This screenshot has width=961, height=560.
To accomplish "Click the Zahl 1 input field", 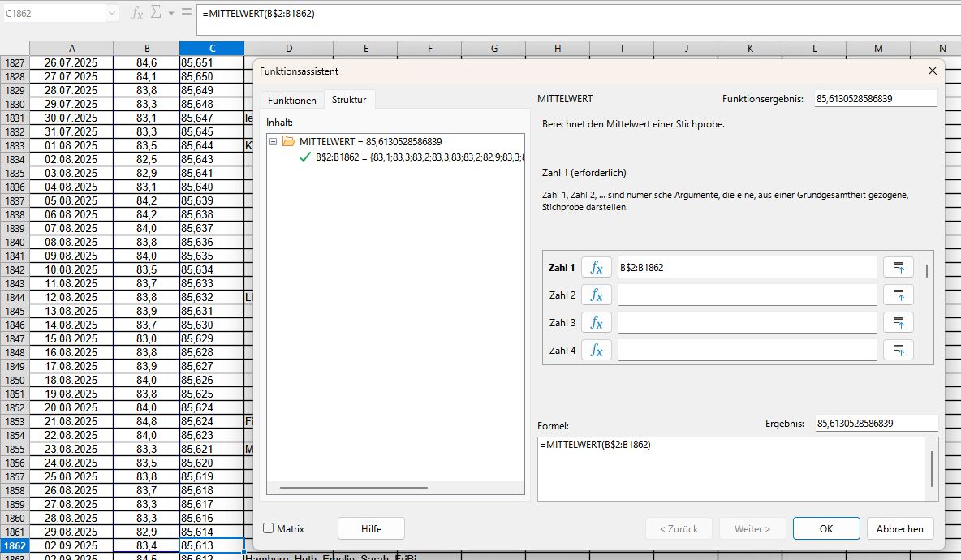I will [747, 267].
